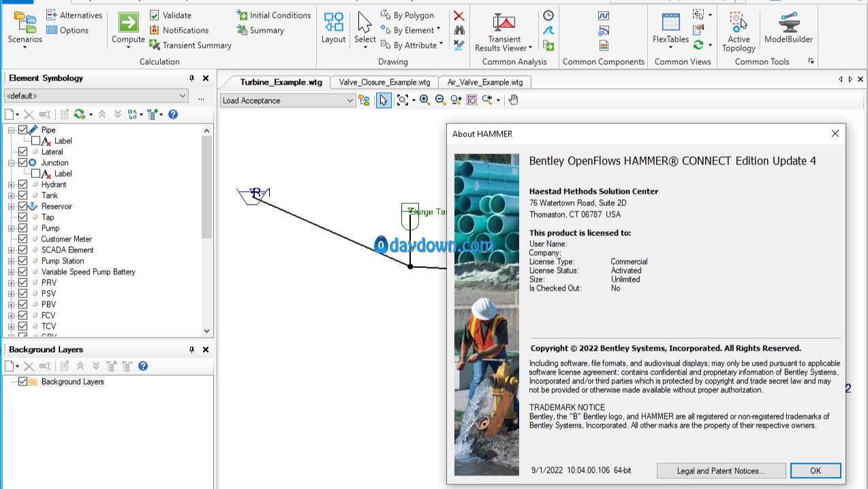
Task: Click the Zoom Out magnifier
Action: pos(440,100)
